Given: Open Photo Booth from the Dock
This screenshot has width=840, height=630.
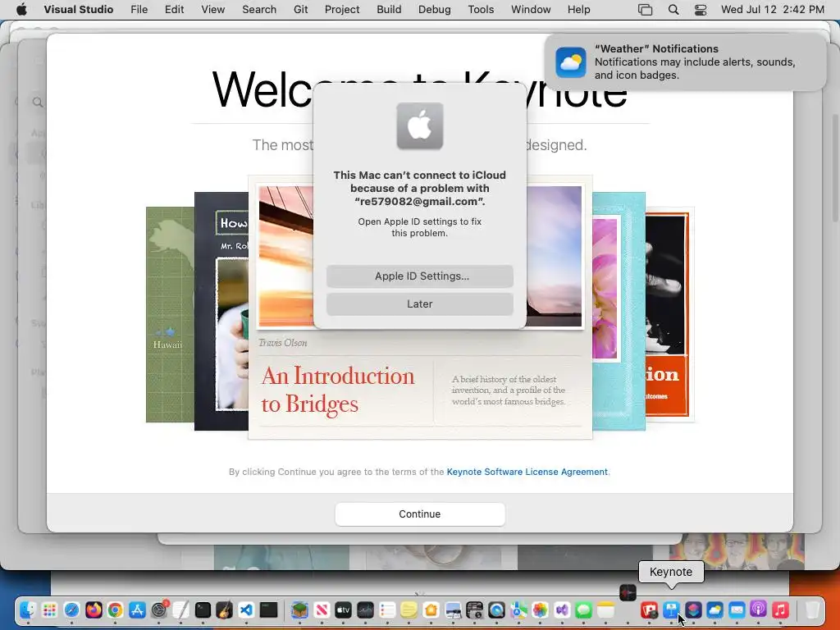Looking at the screenshot, I should coord(650,609).
